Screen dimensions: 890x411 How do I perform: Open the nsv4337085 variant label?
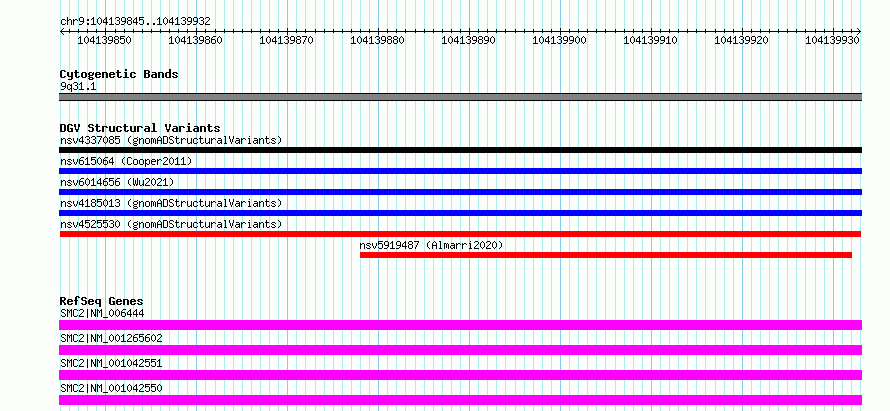point(171,140)
